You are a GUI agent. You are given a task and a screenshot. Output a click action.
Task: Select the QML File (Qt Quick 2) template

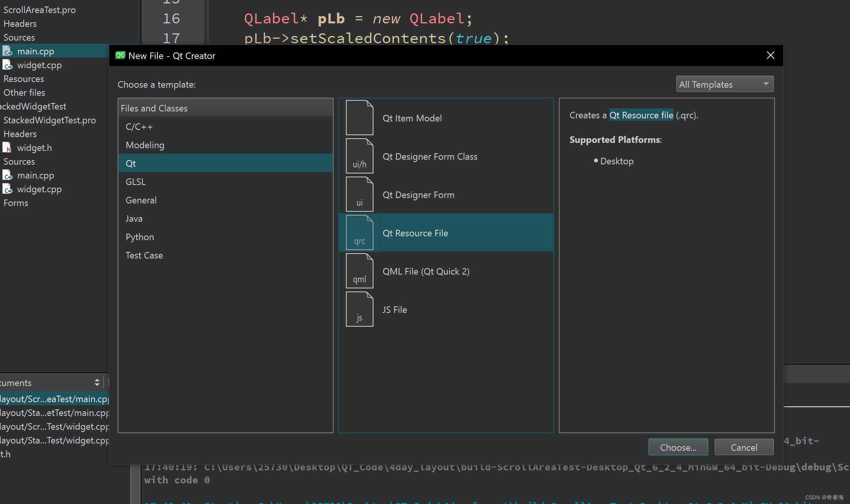426,271
